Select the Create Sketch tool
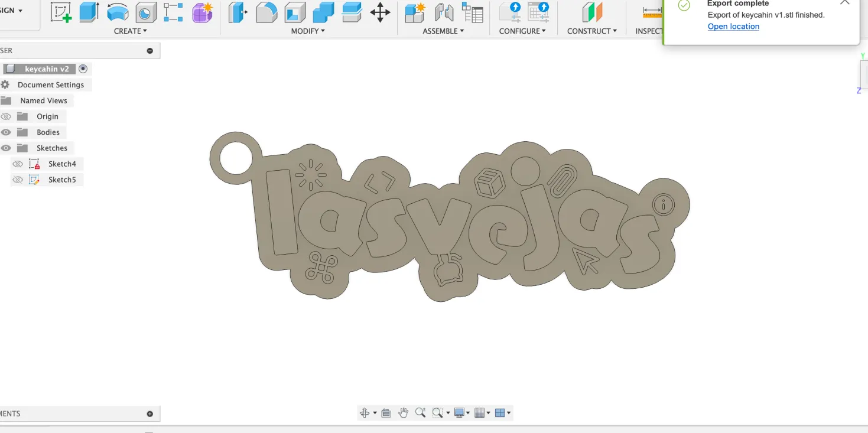This screenshot has width=868, height=433. tap(61, 12)
